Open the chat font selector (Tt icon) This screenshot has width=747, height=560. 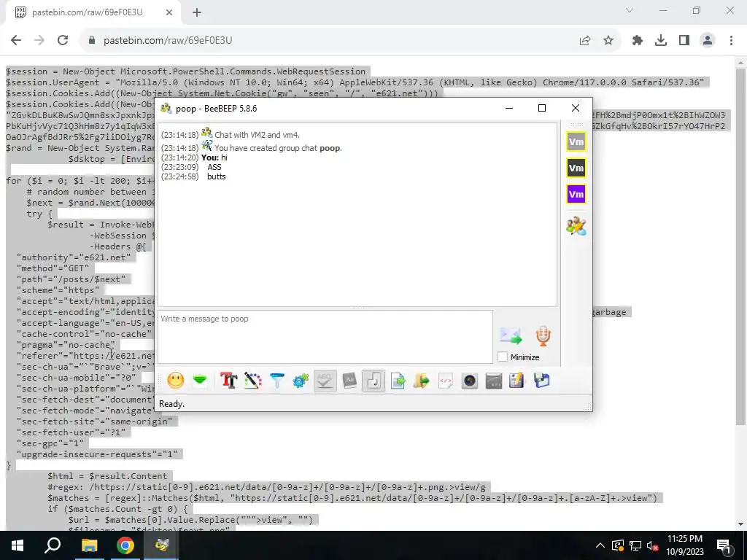pos(228,381)
